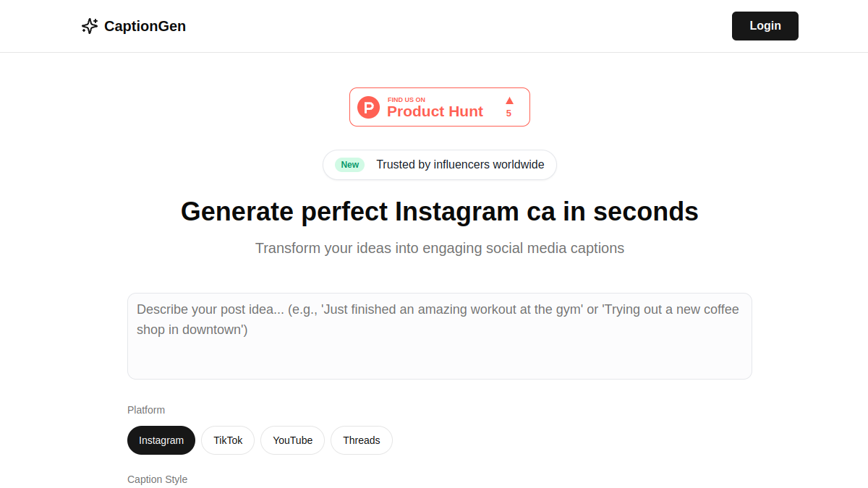Select the Instagram platform option
Image resolution: width=868 pixels, height=488 pixels.
tap(161, 440)
